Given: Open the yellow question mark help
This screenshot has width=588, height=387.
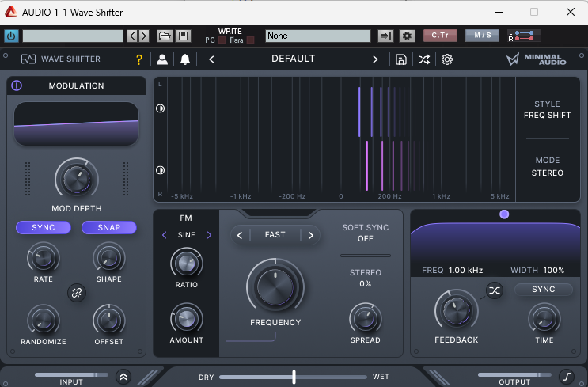Looking at the screenshot, I should (139, 59).
